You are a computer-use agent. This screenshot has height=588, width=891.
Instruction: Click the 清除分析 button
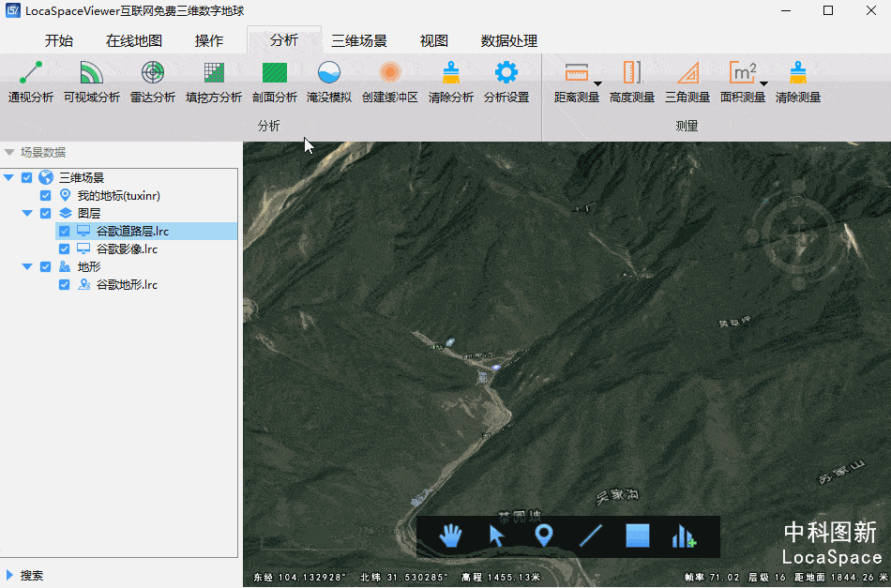click(451, 81)
